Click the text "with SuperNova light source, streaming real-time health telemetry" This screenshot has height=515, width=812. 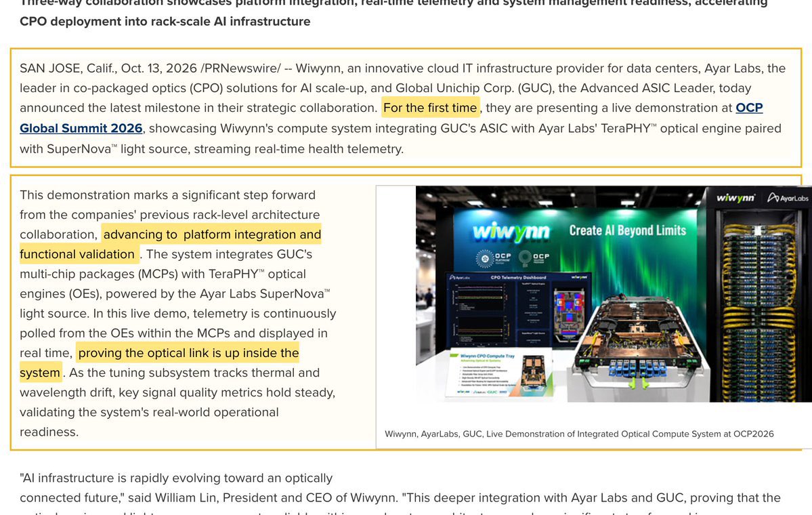coord(211,148)
